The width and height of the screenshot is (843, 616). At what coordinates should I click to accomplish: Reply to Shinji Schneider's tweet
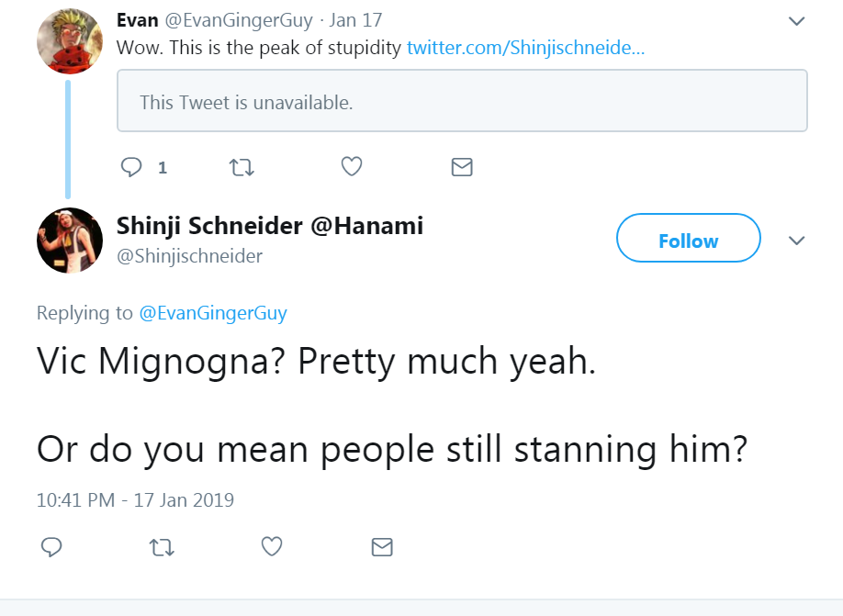click(x=51, y=547)
